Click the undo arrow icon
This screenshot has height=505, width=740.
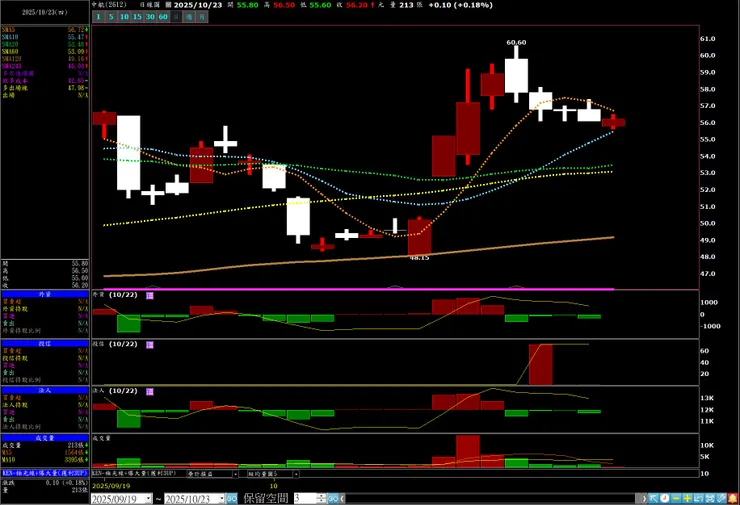tap(698, 498)
